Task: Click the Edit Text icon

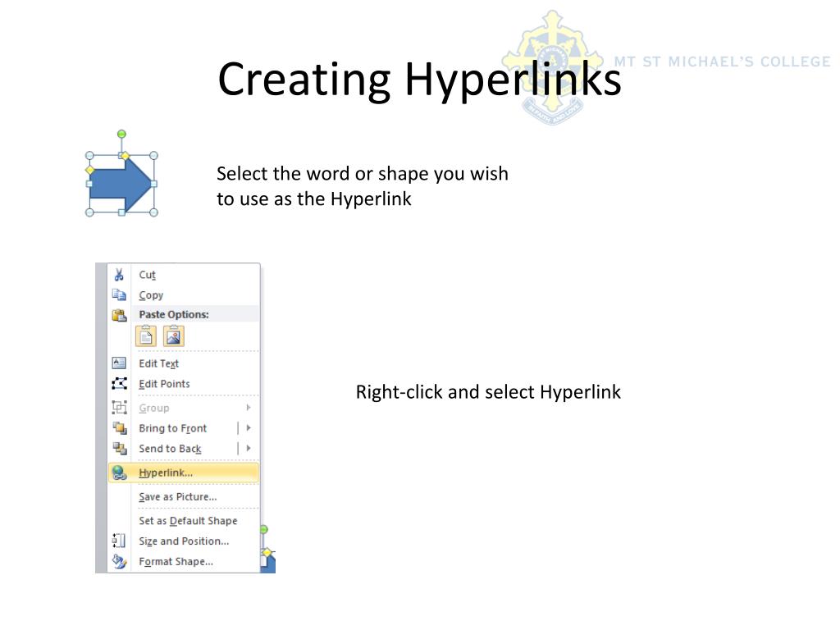Action: [119, 363]
